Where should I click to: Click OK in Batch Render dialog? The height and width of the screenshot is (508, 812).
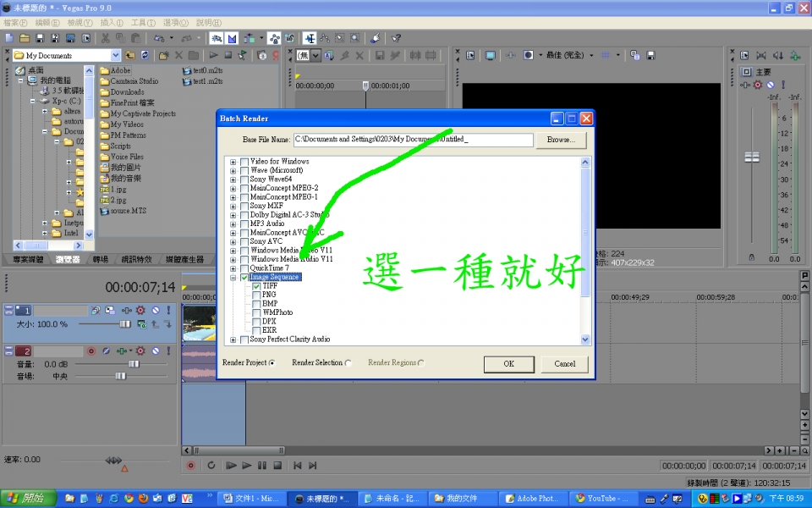(x=508, y=364)
